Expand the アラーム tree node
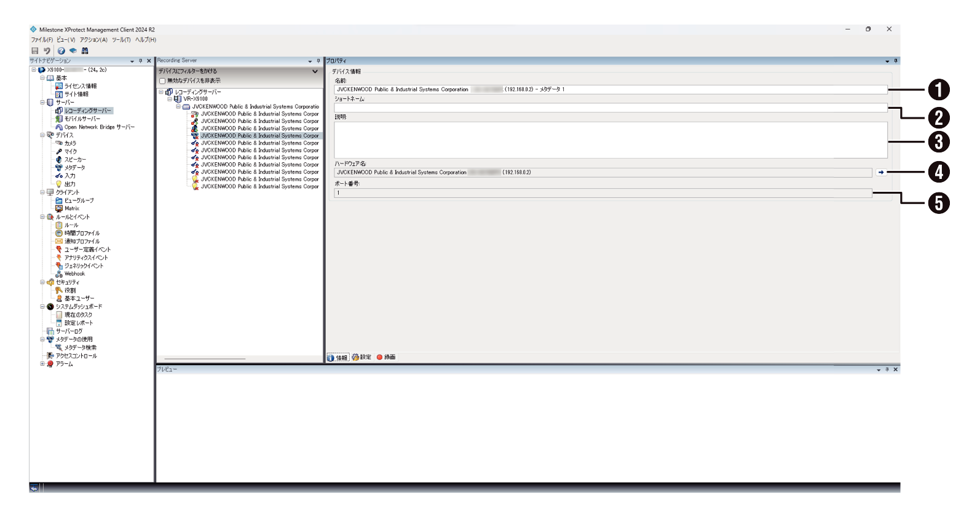 tap(42, 363)
